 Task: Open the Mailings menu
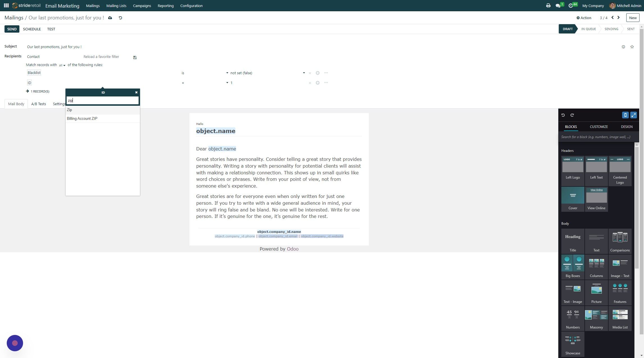[x=93, y=6]
